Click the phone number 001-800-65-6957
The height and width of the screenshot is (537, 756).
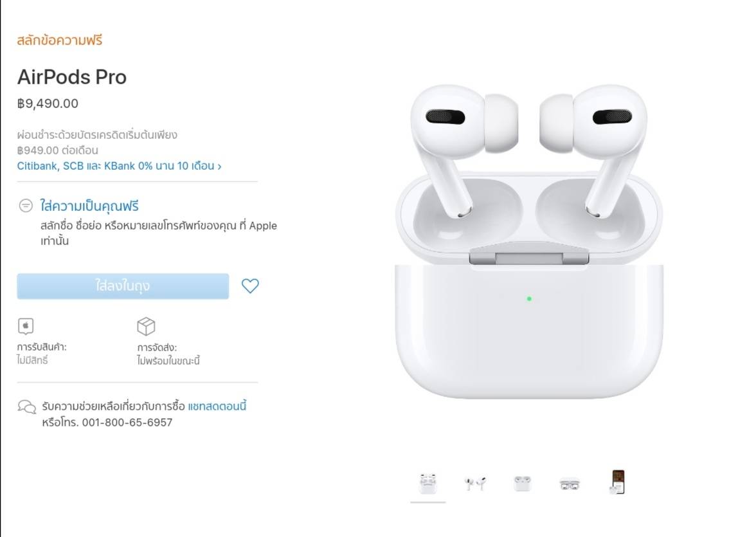point(127,423)
